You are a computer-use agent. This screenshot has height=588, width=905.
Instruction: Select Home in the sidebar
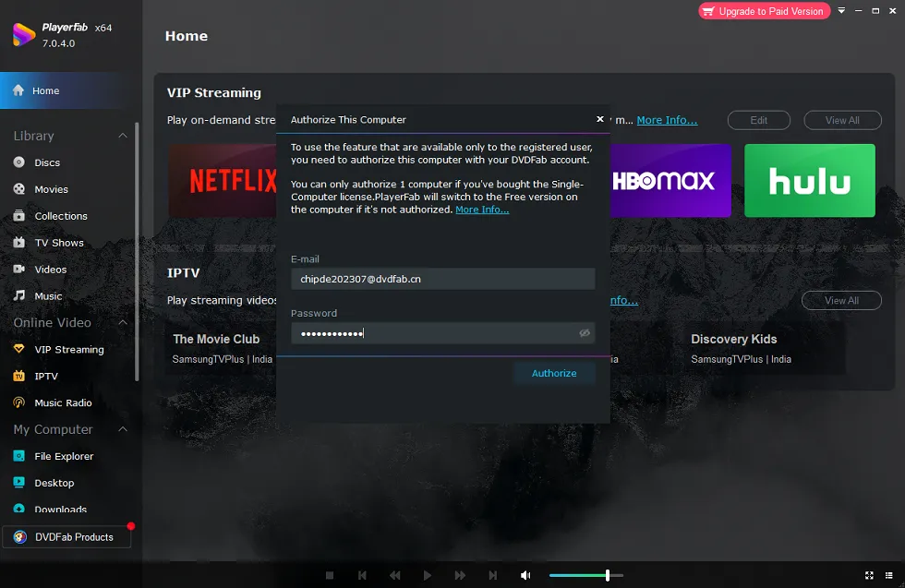(46, 90)
